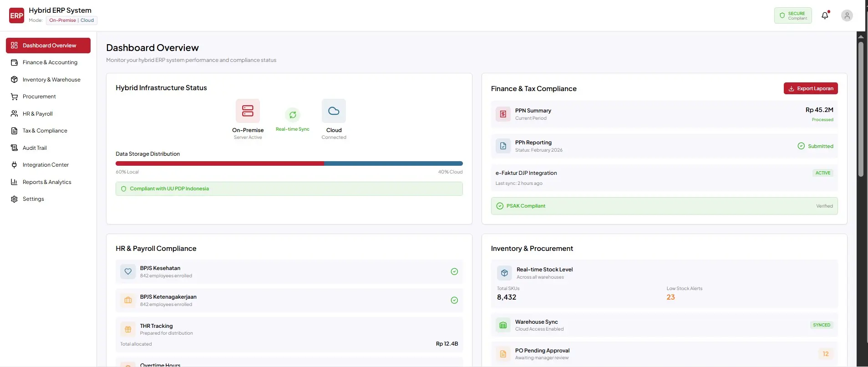The image size is (868, 367).
Task: Click the Real-time Sync refresh icon
Action: click(x=293, y=115)
